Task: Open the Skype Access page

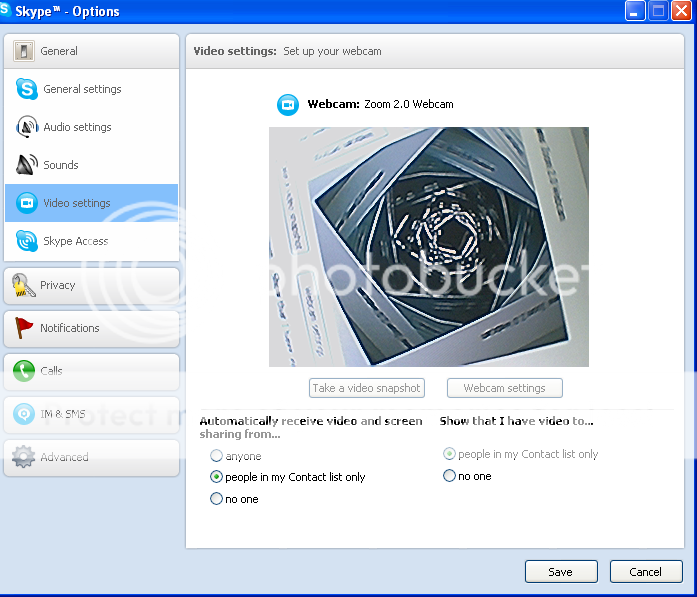Action: [91, 241]
